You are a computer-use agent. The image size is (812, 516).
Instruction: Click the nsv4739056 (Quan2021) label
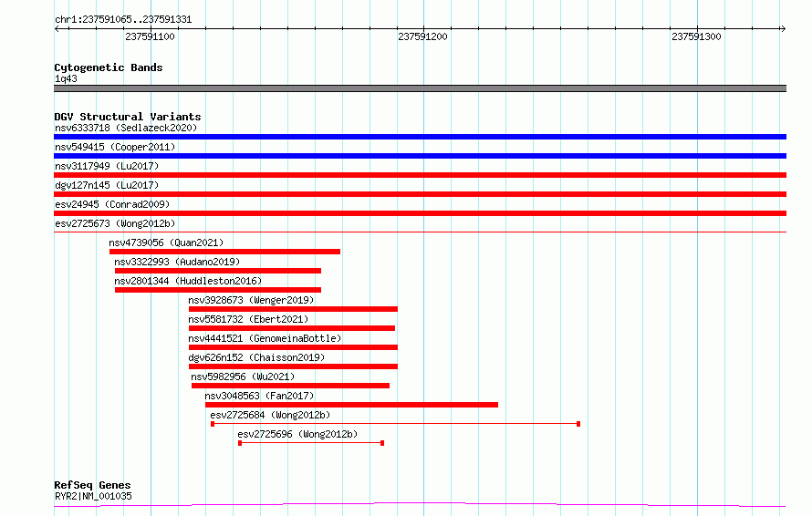coord(166,243)
